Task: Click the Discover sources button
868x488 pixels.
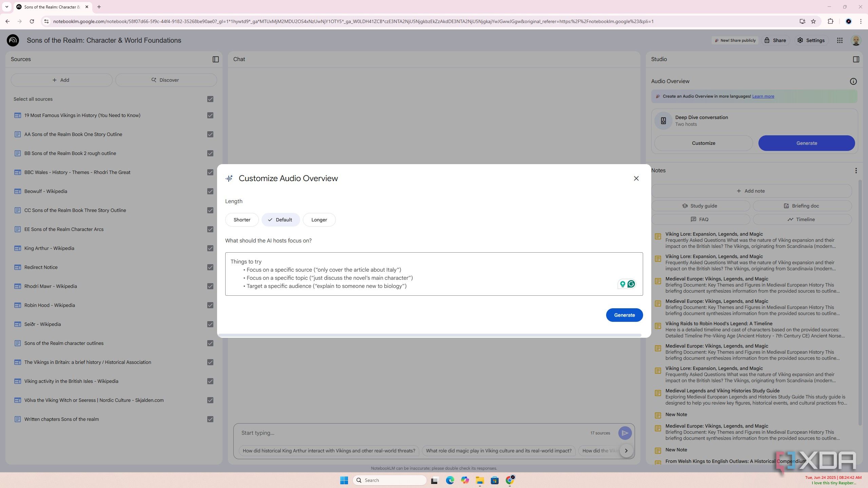Action: pyautogui.click(x=166, y=80)
